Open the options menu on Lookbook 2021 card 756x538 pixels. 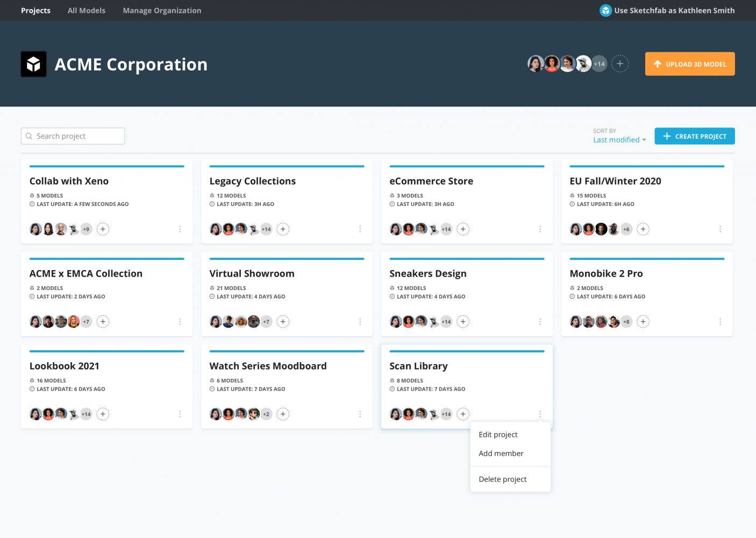tap(180, 414)
